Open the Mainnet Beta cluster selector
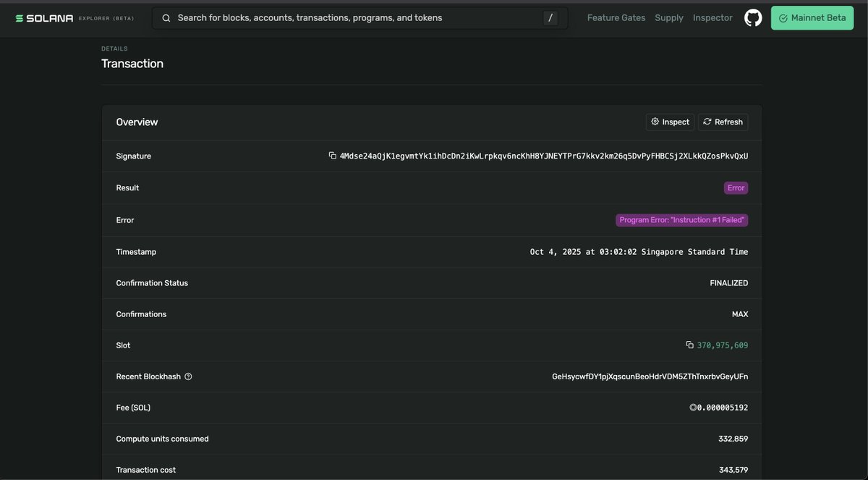 point(812,18)
